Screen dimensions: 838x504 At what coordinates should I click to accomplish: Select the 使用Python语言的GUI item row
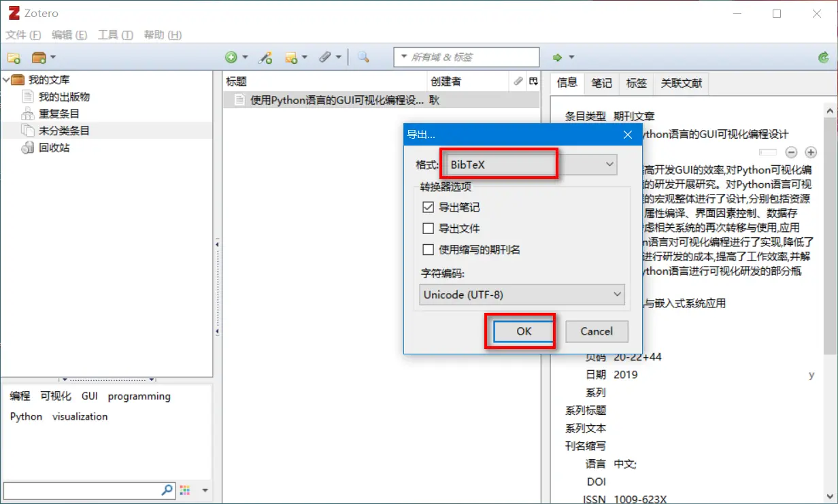click(381, 100)
